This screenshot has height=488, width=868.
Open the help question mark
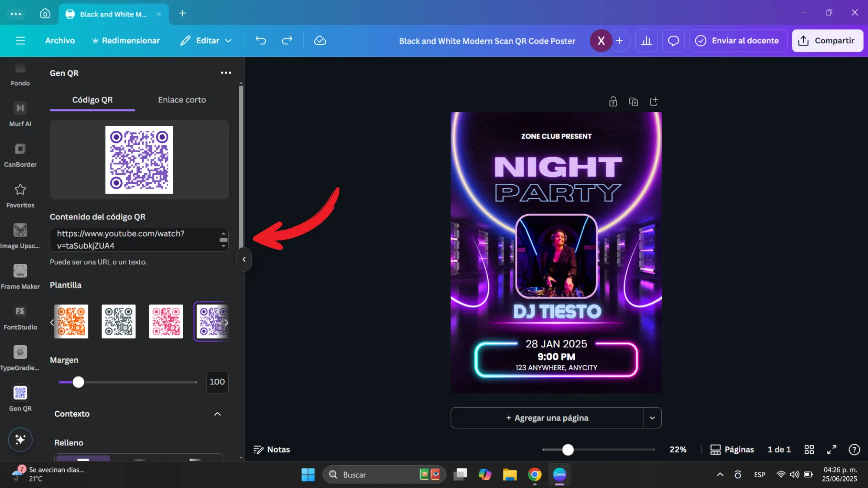(x=854, y=449)
